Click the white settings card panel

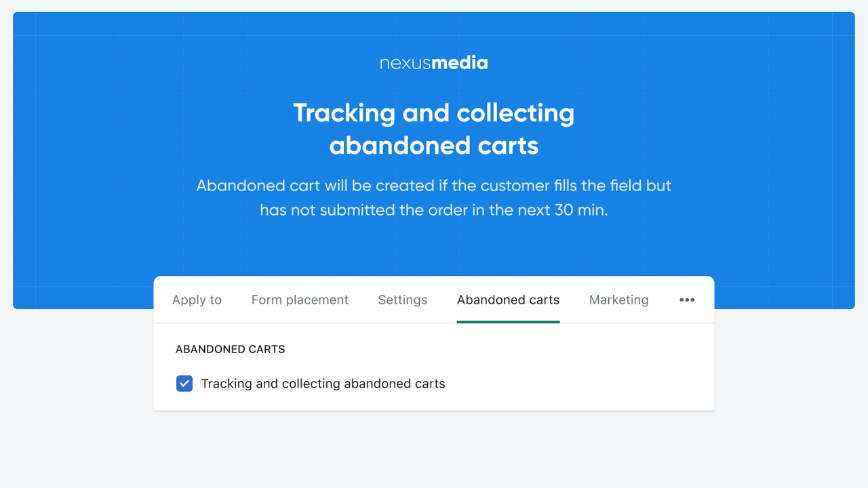[x=576, y=366]
